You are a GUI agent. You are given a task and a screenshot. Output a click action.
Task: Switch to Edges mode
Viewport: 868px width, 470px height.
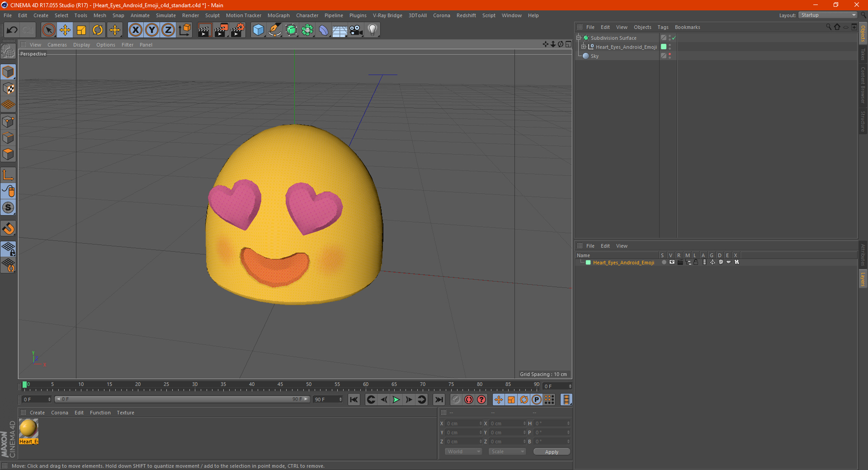tap(8, 138)
